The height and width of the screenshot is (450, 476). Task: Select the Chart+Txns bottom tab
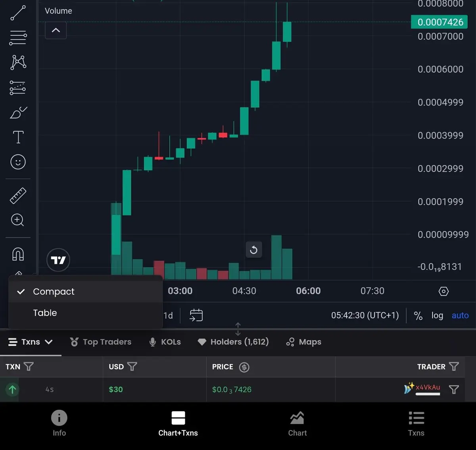[178, 423]
